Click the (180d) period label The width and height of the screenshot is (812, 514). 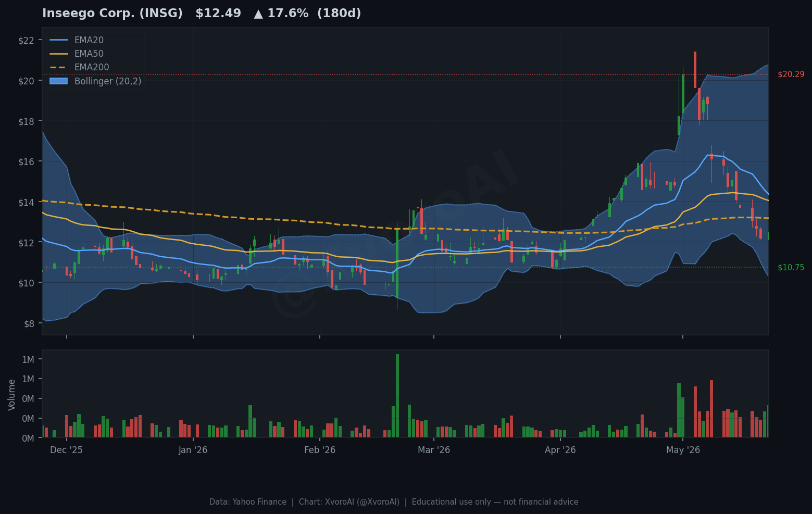click(339, 14)
